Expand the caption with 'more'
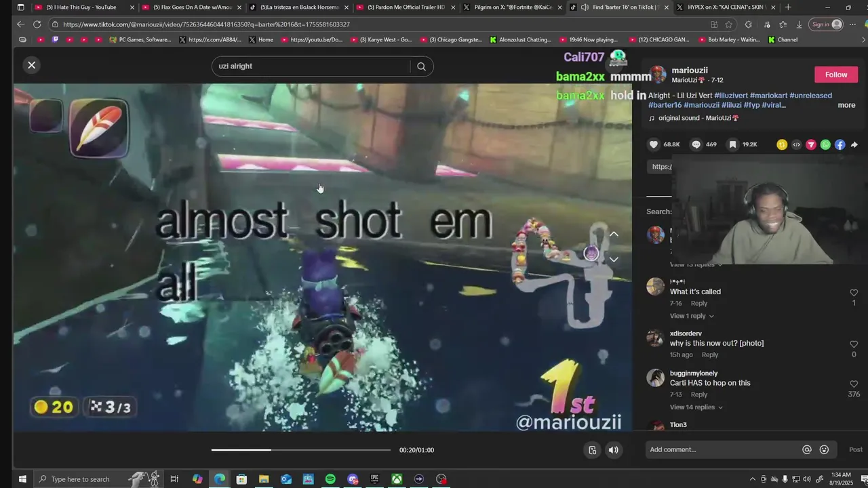This screenshot has width=868, height=488. (x=846, y=105)
